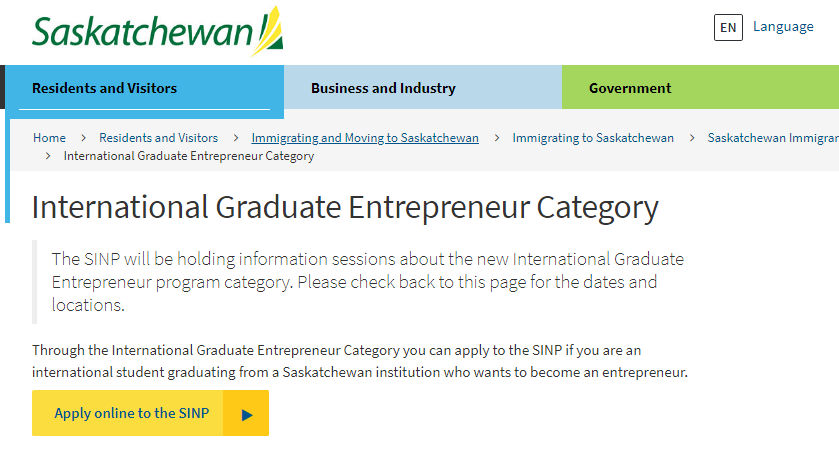Screen dimensions: 839x455
Task: Click chevron after Immigrating to Saskatchewan breadcrumb
Action: pyautogui.click(x=691, y=138)
